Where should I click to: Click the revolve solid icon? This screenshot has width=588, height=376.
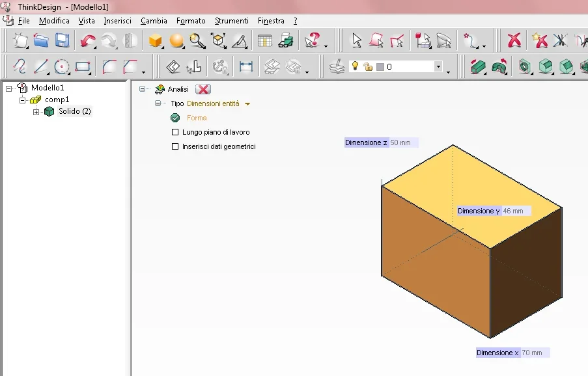click(499, 67)
